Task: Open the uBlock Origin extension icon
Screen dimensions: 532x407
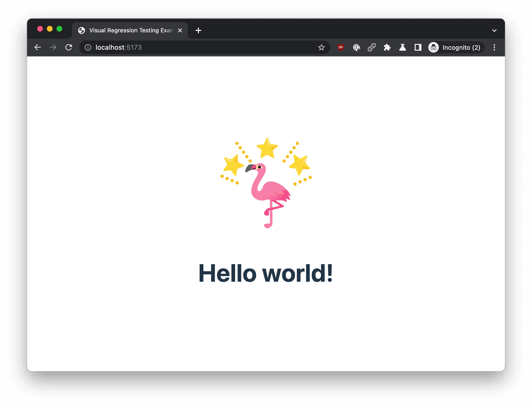Action: [x=341, y=47]
